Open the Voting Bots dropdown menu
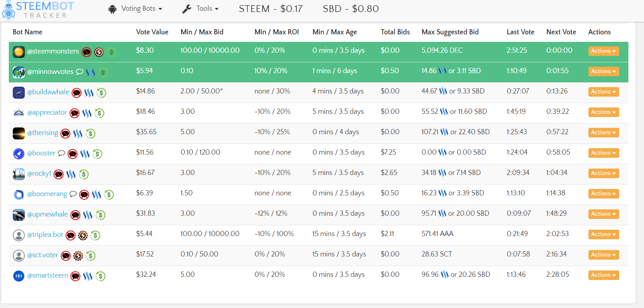 pyautogui.click(x=136, y=9)
